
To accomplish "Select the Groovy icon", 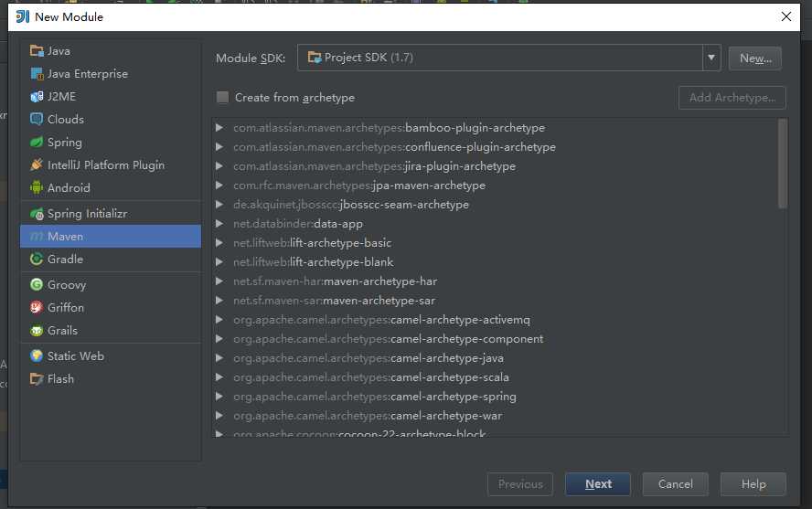I will [x=37, y=285].
